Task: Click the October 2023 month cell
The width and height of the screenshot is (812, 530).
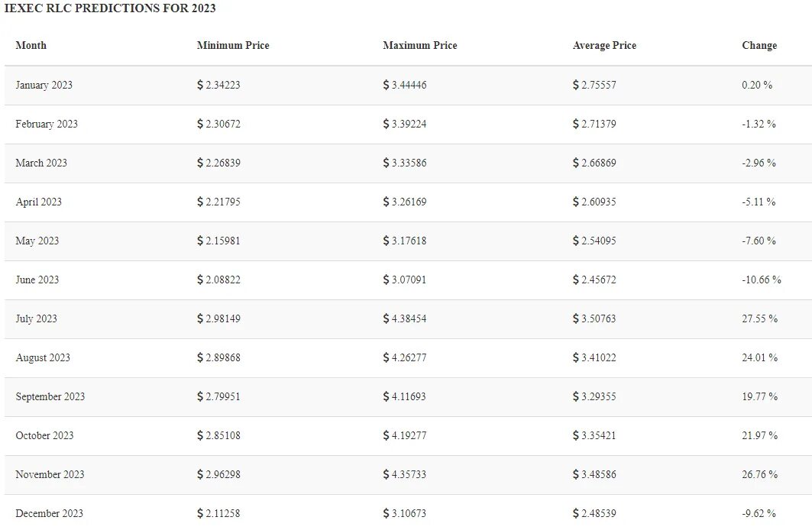Action: click(44, 436)
